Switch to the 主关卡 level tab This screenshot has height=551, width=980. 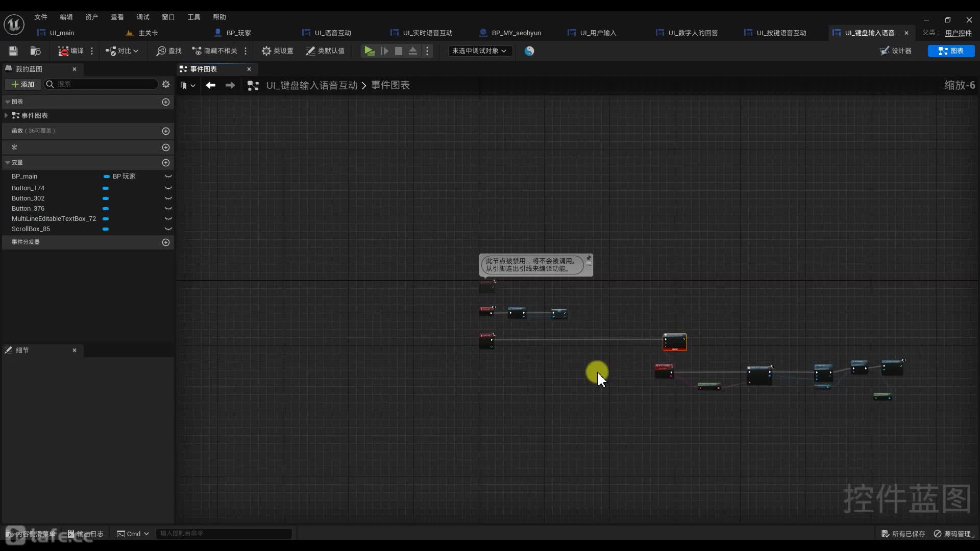coord(148,33)
